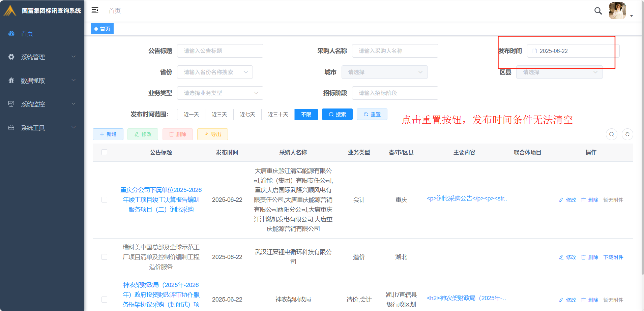Click the round refresh icon above table
This screenshot has height=311, width=644.
(x=627, y=134)
